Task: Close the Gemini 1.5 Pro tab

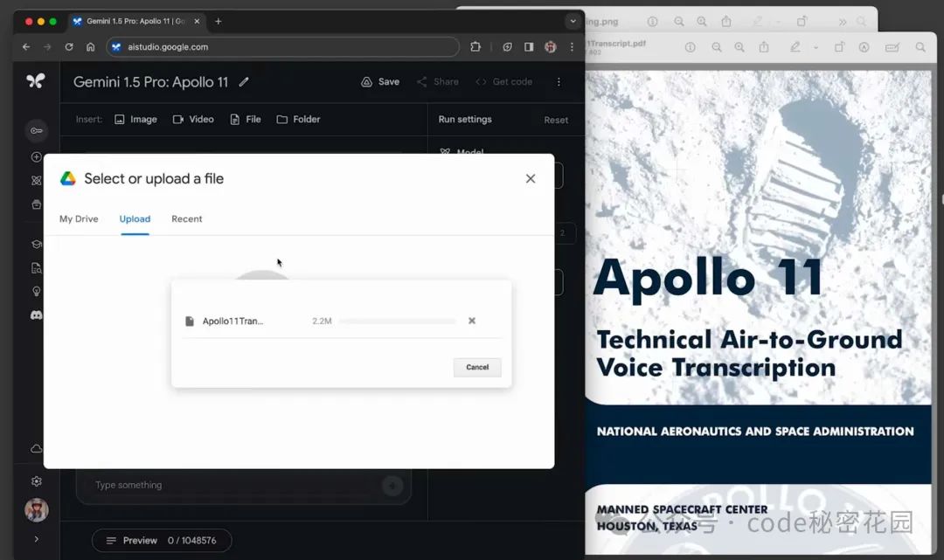Action: click(x=197, y=21)
